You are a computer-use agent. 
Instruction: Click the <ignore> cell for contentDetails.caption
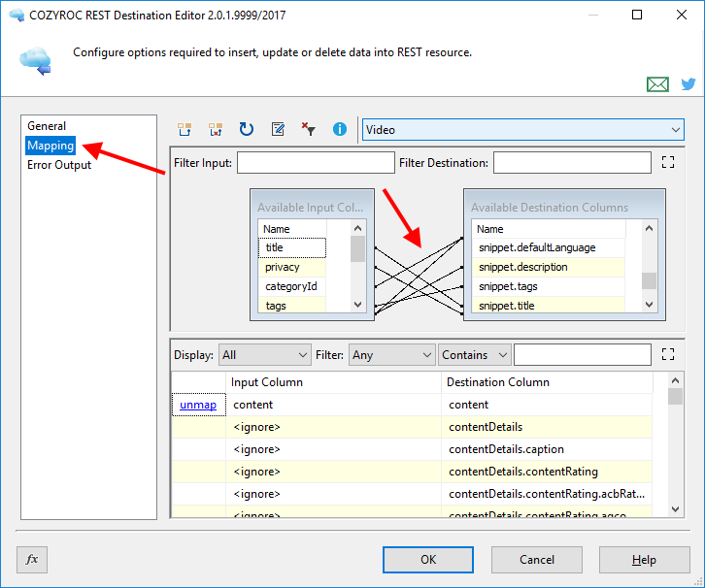pos(333,449)
